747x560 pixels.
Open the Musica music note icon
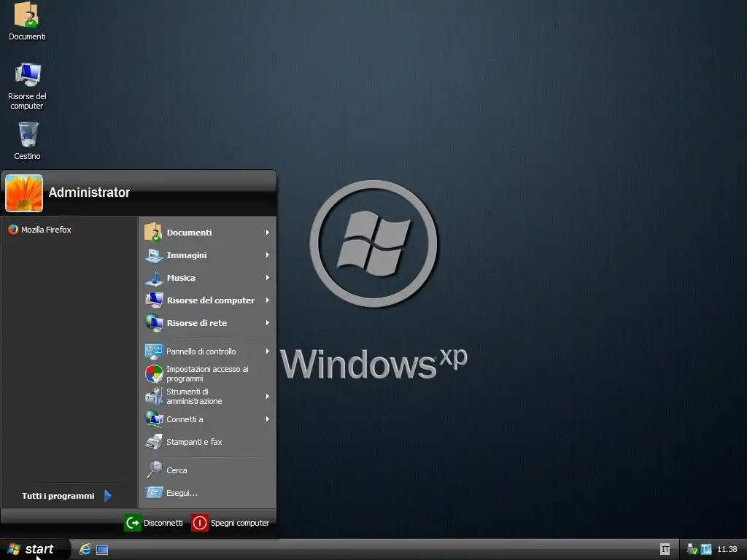coord(153,278)
